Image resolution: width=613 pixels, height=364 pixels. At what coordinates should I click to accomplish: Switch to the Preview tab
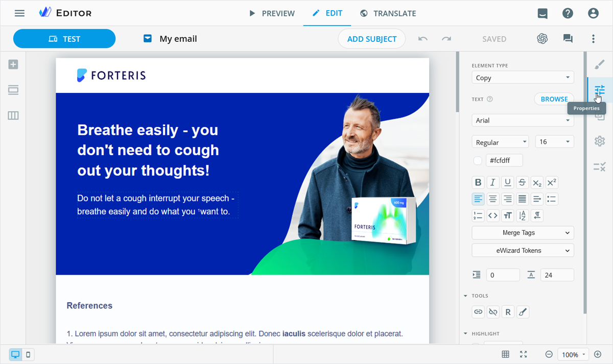[x=272, y=13]
